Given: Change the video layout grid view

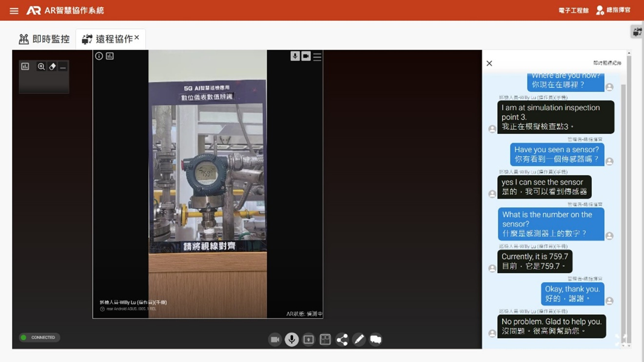Looking at the screenshot, I should 325,340.
